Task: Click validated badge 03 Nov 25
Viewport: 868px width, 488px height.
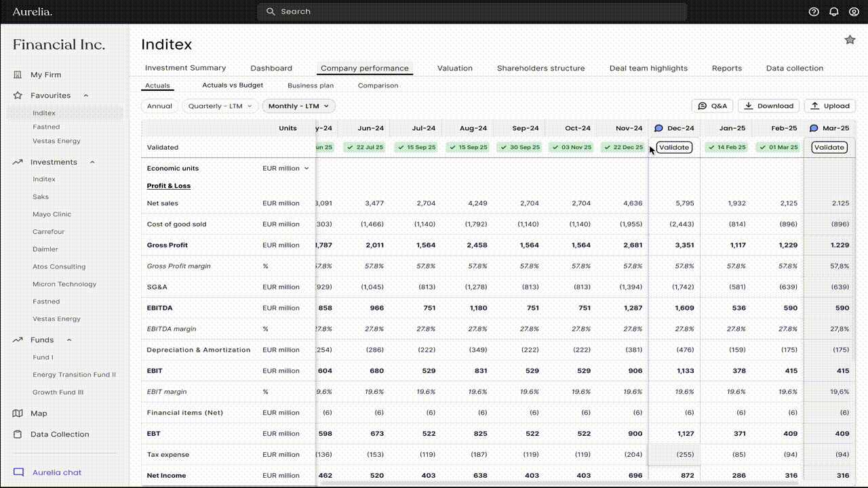Action: pos(571,147)
